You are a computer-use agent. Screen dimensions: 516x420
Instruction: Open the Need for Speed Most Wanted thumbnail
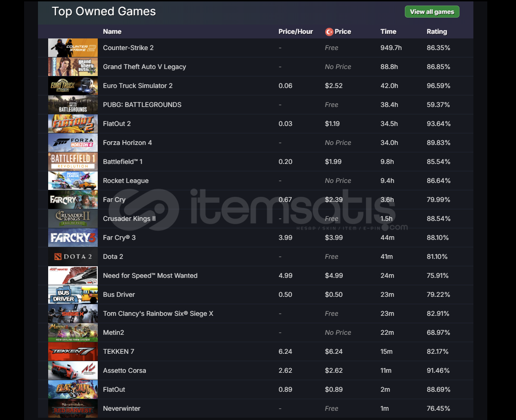click(73, 276)
